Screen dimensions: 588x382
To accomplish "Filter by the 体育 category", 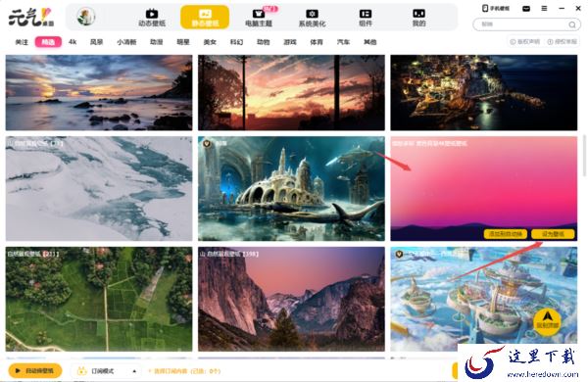I will [x=317, y=42].
